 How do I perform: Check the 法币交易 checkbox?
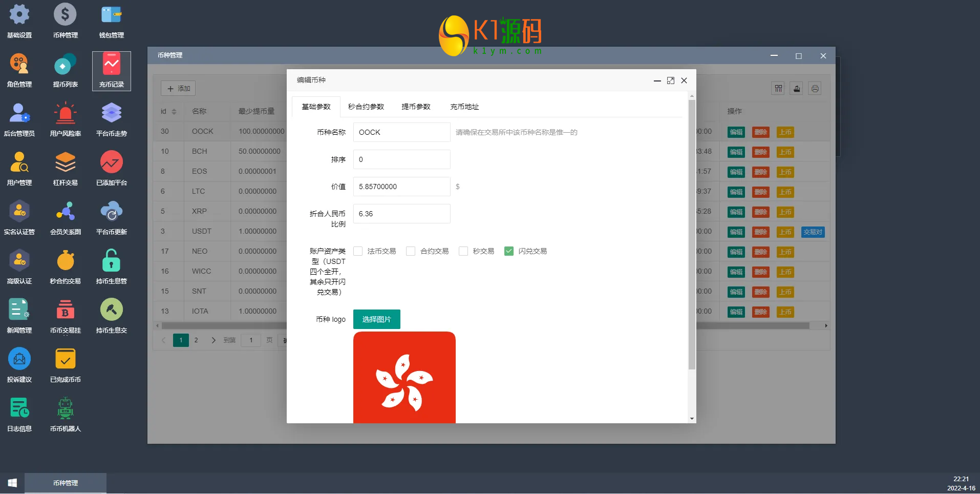click(358, 251)
